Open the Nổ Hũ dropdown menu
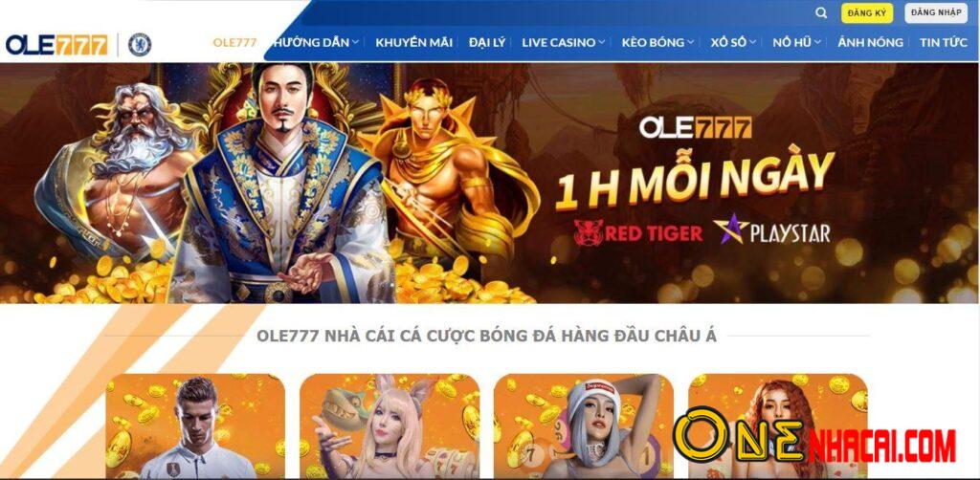Screen dimensions: 980x480 coord(797,42)
